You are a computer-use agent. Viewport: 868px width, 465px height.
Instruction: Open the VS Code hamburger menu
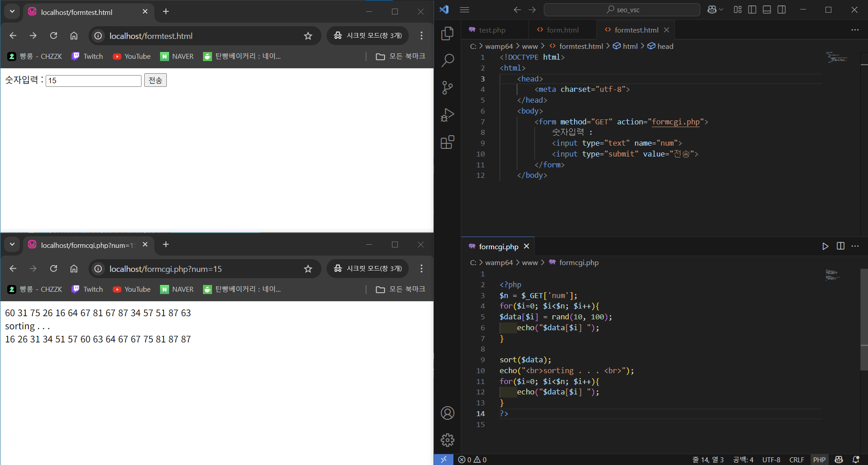click(x=464, y=9)
